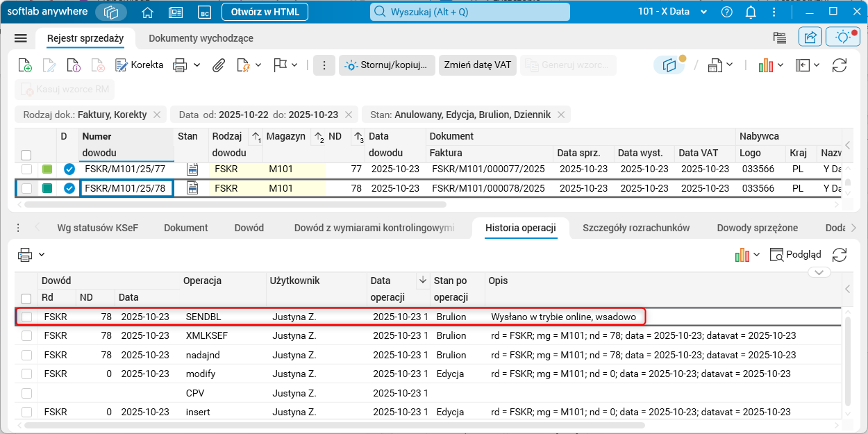Tick the checkbox of the nadajnd row

tap(26, 355)
